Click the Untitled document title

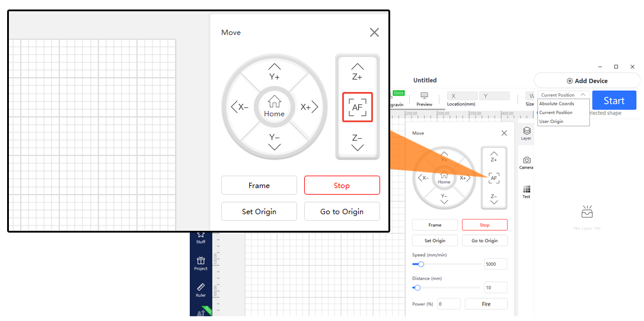[425, 80]
